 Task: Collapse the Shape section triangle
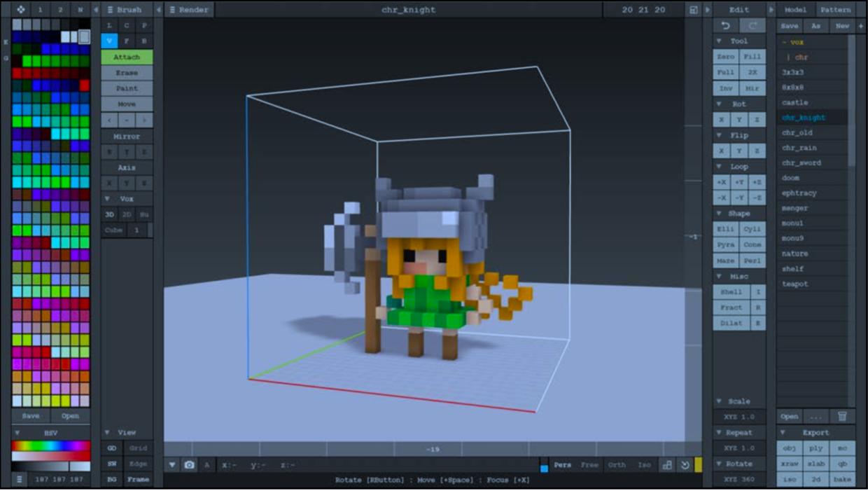[x=719, y=213]
